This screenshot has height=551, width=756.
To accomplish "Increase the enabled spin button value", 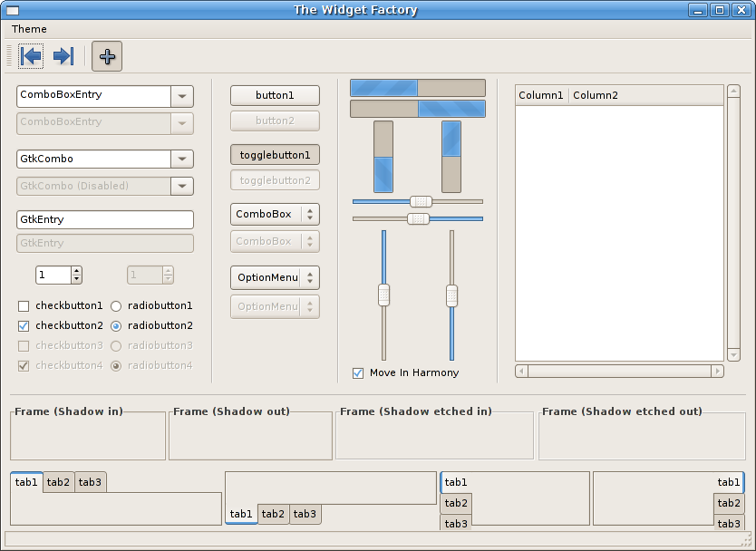I will click(77, 271).
